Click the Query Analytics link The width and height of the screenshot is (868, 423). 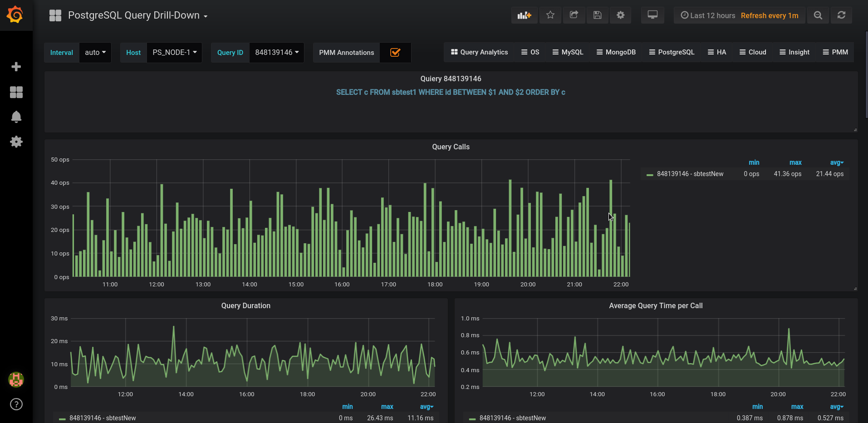[479, 52]
